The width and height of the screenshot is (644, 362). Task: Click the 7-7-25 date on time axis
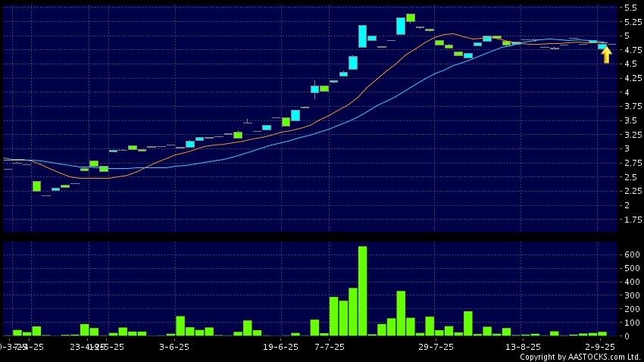pyautogui.click(x=330, y=347)
